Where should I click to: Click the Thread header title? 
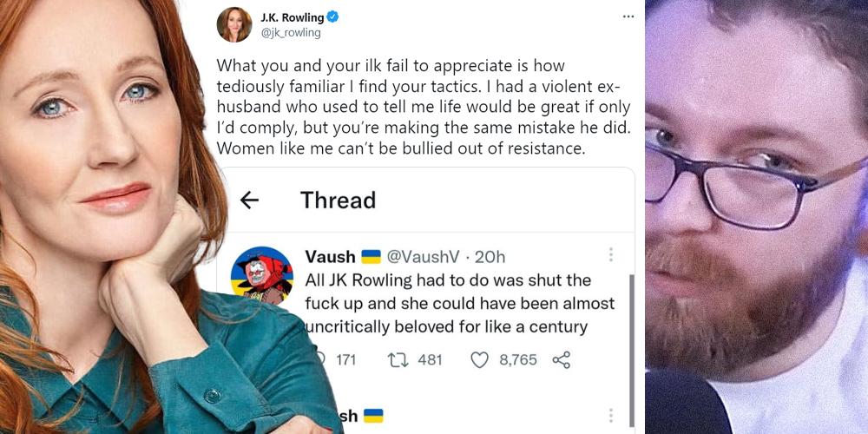[338, 201]
